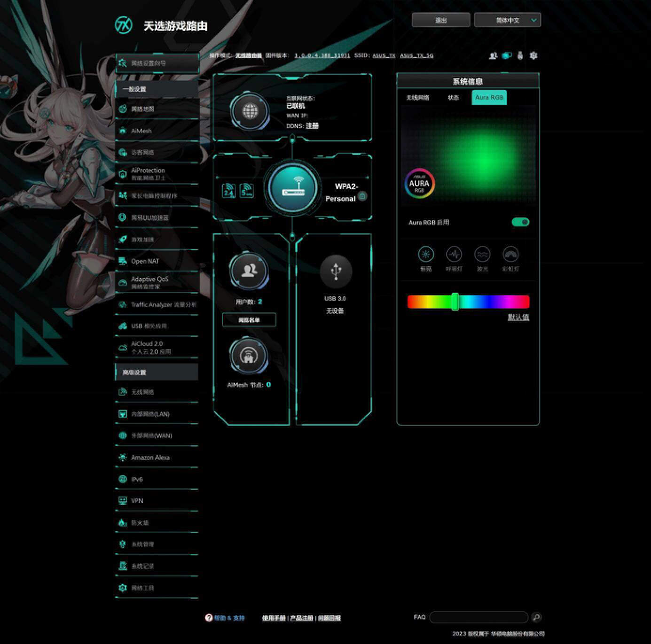Open 家长电脑控制程序 in the sidebar
Screen dimensions: 651x644
click(157, 196)
